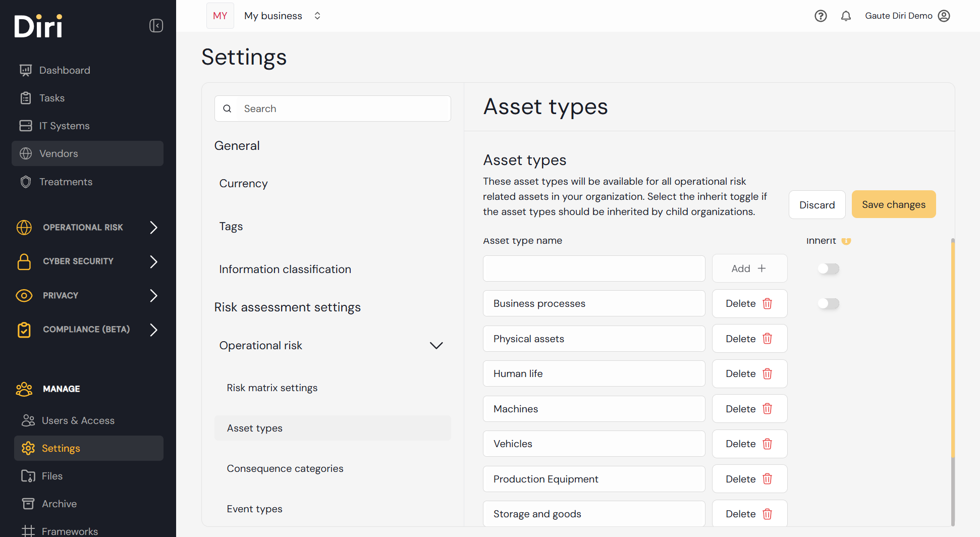Viewport: 980px width, 537px height.
Task: Click the Dashboard icon in sidebar
Action: [x=26, y=70]
